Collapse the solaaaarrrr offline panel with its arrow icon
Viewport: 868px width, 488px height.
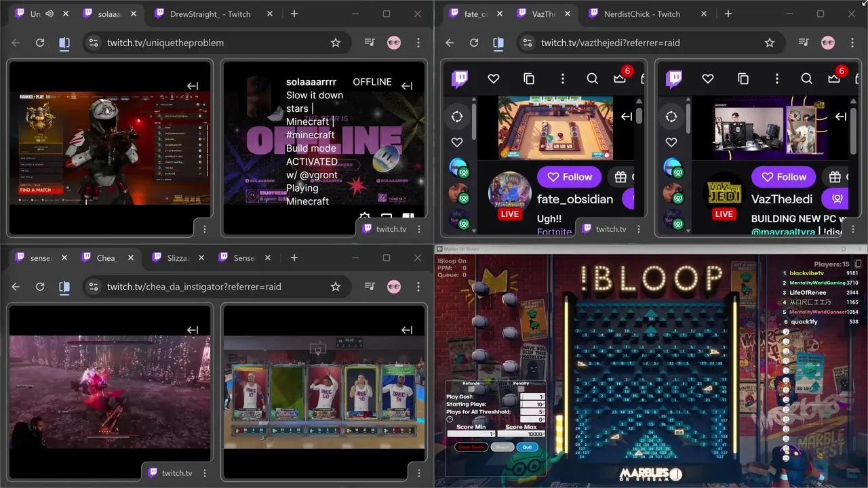coord(407,86)
